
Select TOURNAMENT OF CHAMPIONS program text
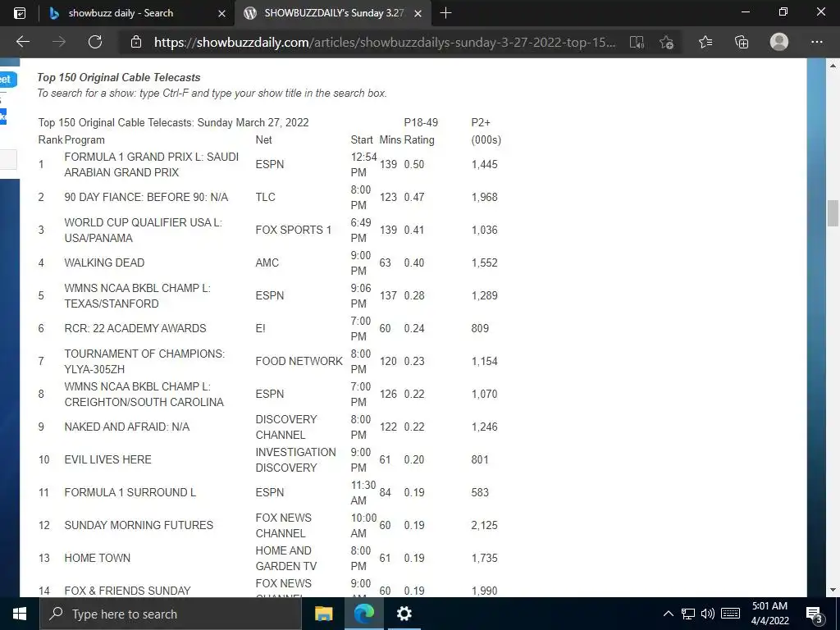pos(144,361)
